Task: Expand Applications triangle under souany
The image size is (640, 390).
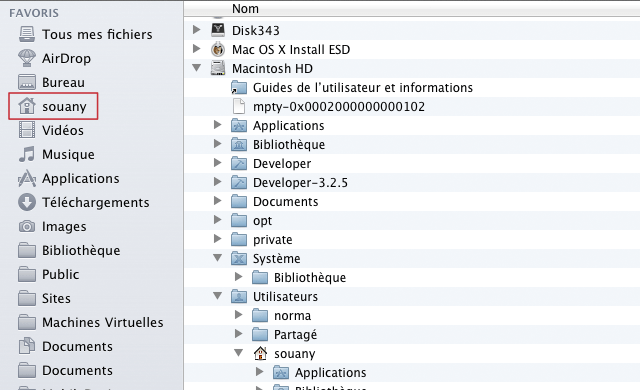Action: [260, 372]
